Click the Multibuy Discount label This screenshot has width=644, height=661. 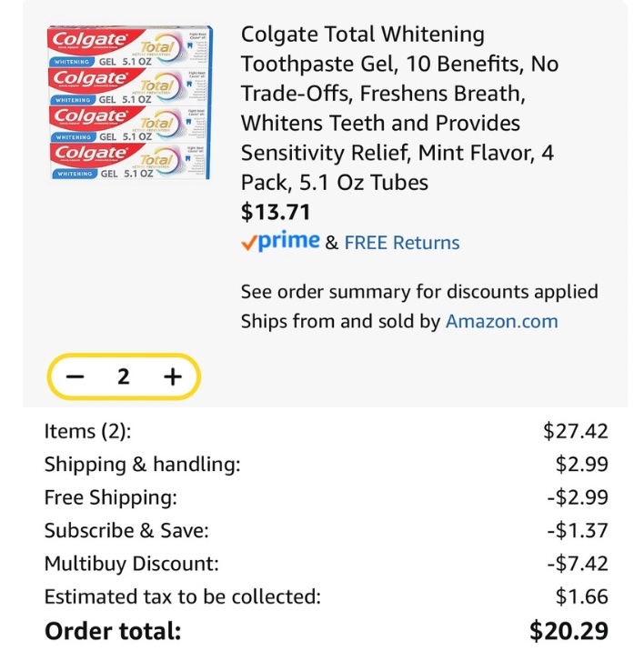point(132,564)
